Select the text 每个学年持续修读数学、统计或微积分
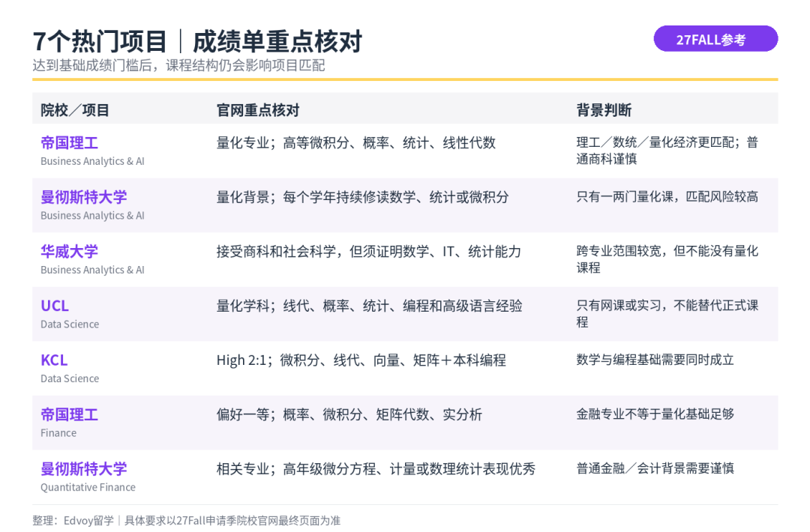The width and height of the screenshot is (810, 532). 396,197
